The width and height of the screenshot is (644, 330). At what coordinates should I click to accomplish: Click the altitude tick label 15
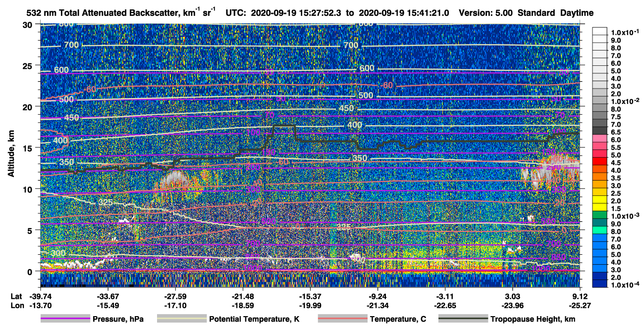point(28,147)
